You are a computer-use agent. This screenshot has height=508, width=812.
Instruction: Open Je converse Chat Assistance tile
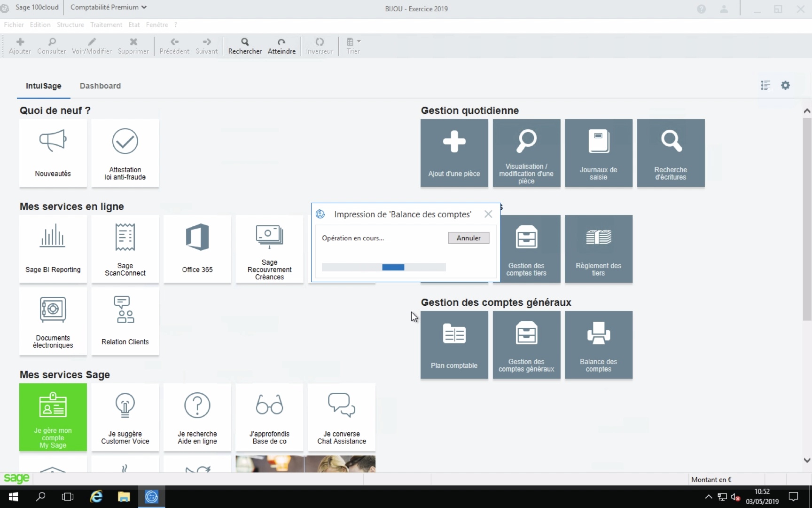[342, 417]
